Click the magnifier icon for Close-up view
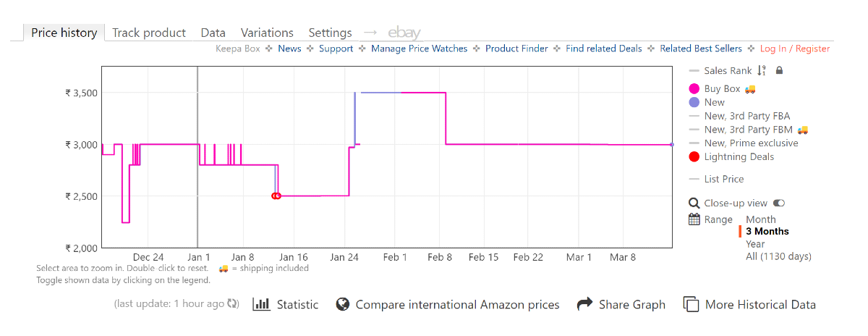The image size is (868, 336). (x=694, y=203)
